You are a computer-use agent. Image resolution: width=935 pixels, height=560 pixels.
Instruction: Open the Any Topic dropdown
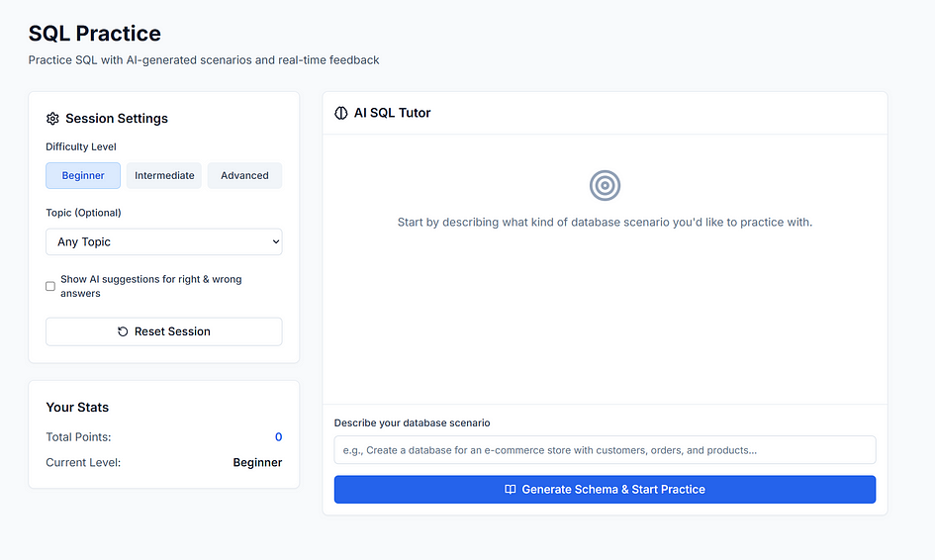164,242
